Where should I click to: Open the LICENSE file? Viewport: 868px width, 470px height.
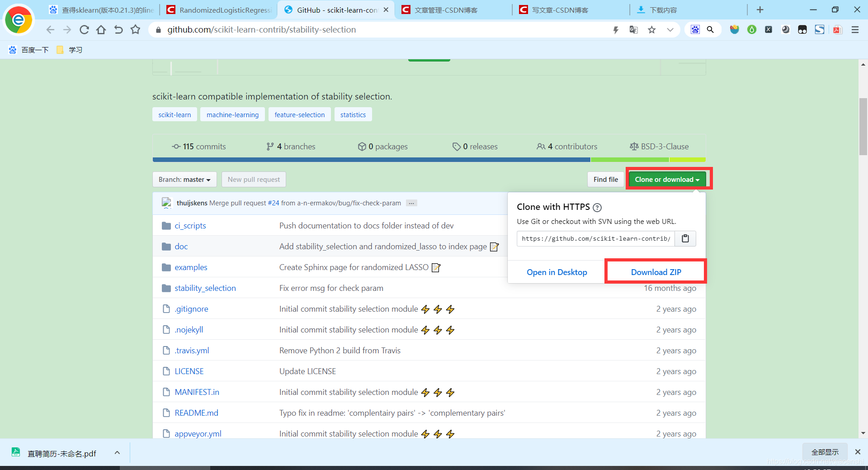(189, 371)
